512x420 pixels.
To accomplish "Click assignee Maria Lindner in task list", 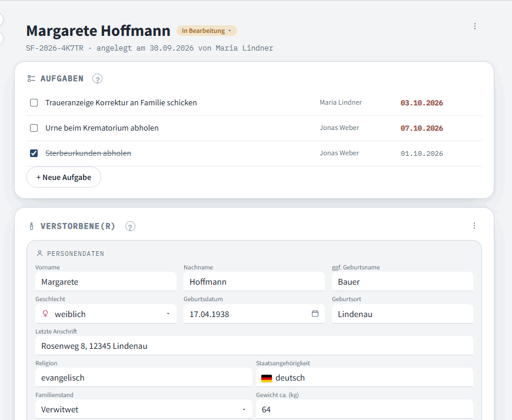I will click(341, 102).
